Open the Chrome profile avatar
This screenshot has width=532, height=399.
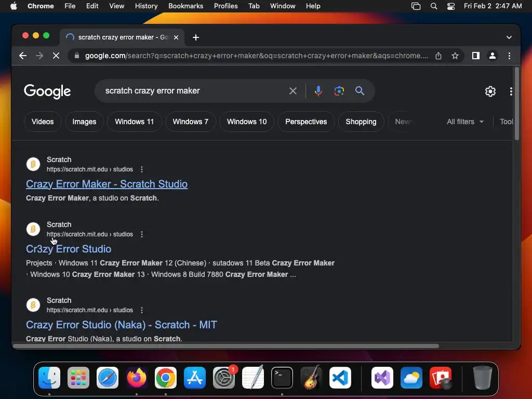[493, 56]
